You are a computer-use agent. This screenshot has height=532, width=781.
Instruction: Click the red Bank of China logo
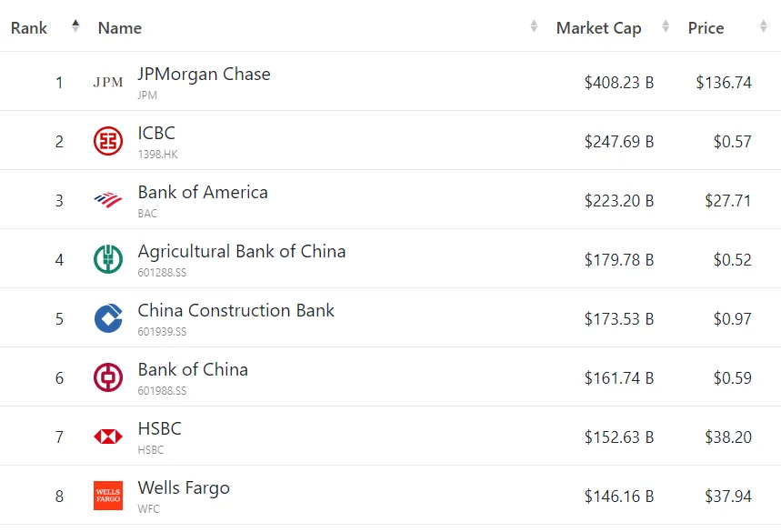108,377
